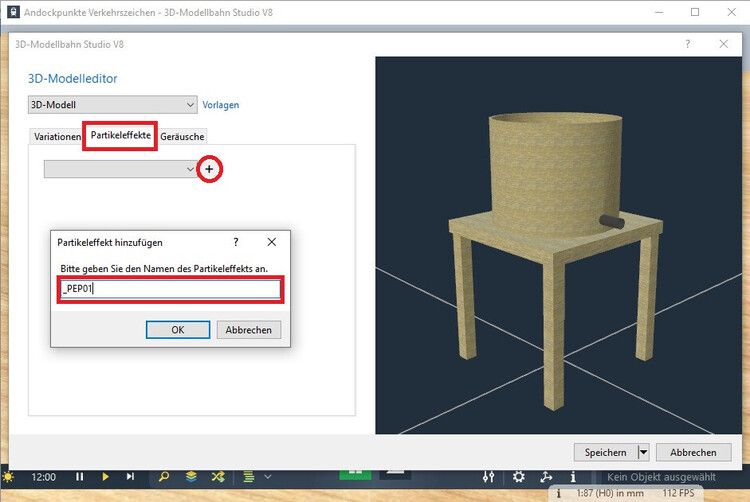
Task: Click the small info icon in status strip
Action: (558, 493)
